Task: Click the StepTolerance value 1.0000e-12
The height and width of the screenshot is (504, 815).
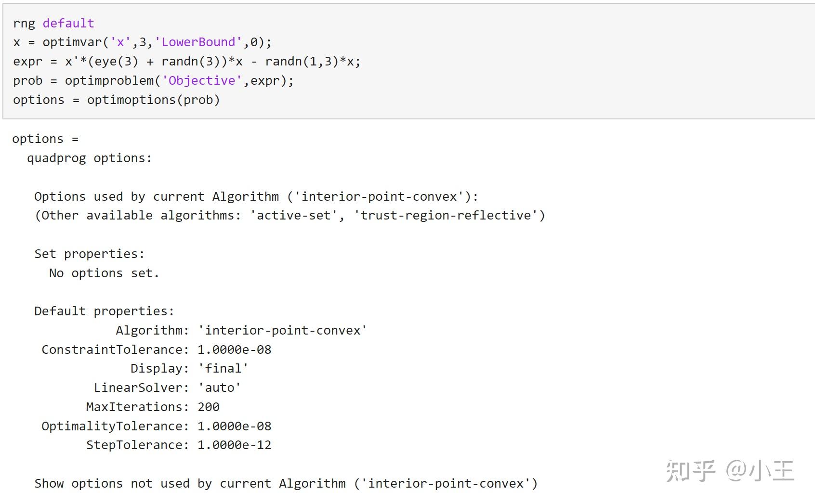Action: pos(235,445)
